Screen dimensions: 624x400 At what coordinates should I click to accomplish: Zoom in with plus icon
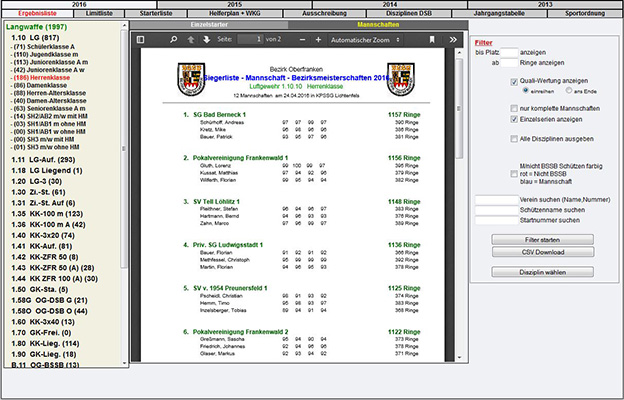point(318,40)
